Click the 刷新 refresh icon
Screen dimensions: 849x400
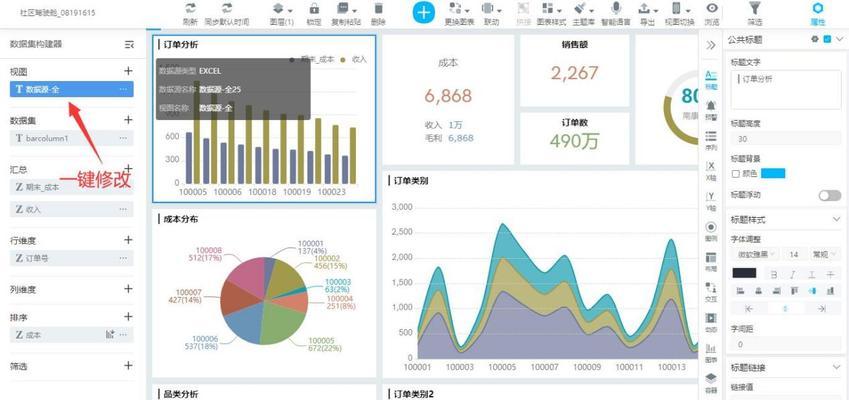(x=190, y=9)
